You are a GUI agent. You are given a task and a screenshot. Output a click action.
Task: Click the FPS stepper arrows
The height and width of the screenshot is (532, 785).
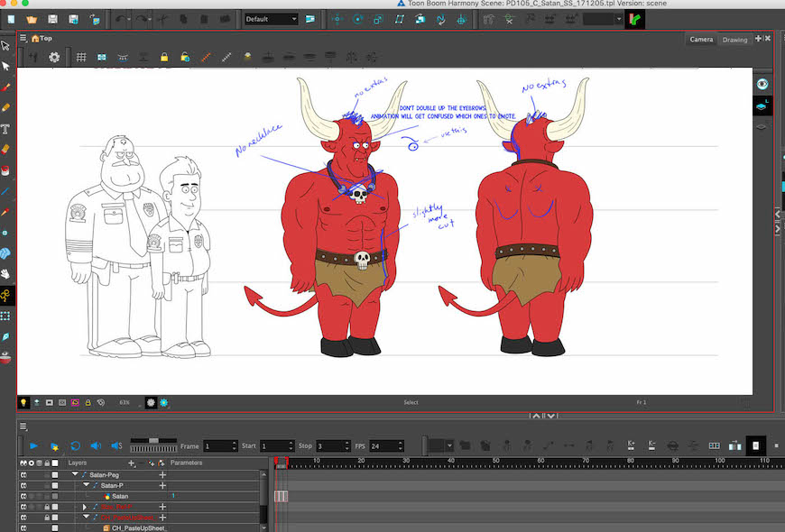401,446
